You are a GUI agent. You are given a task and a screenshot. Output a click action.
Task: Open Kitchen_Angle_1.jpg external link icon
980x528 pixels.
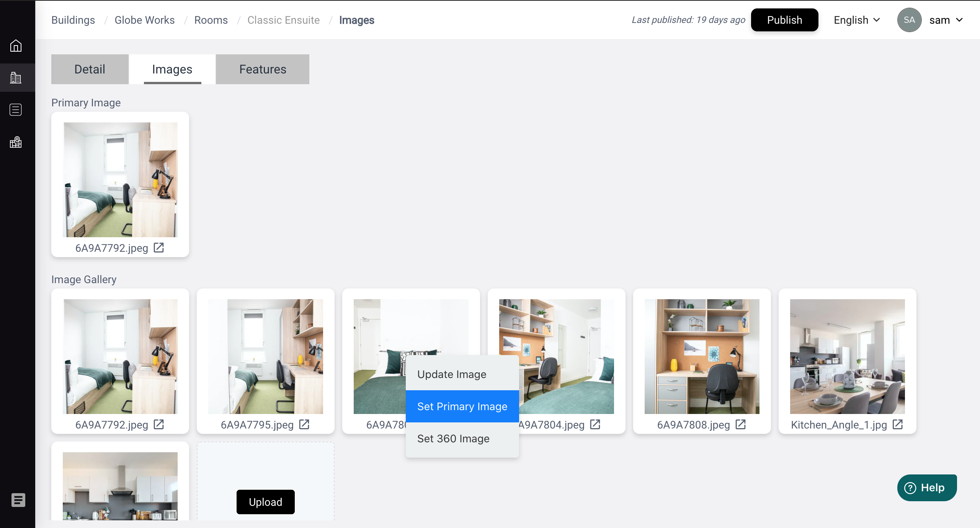point(898,425)
